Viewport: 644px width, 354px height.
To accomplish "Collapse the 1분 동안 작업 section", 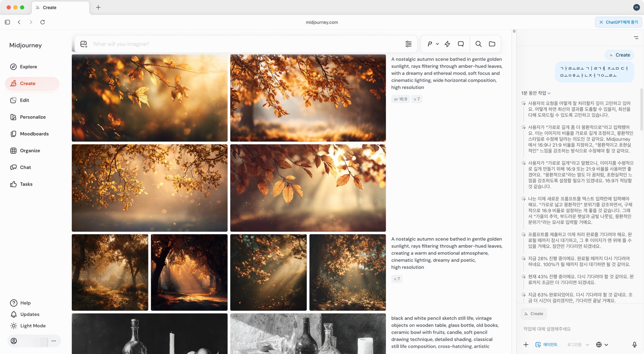I will [536, 93].
